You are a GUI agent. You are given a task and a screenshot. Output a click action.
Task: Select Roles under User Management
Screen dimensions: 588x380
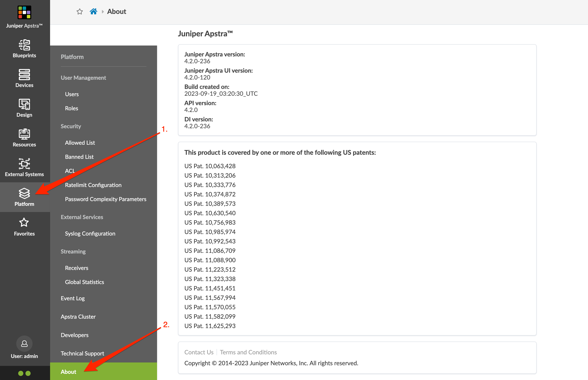(71, 108)
